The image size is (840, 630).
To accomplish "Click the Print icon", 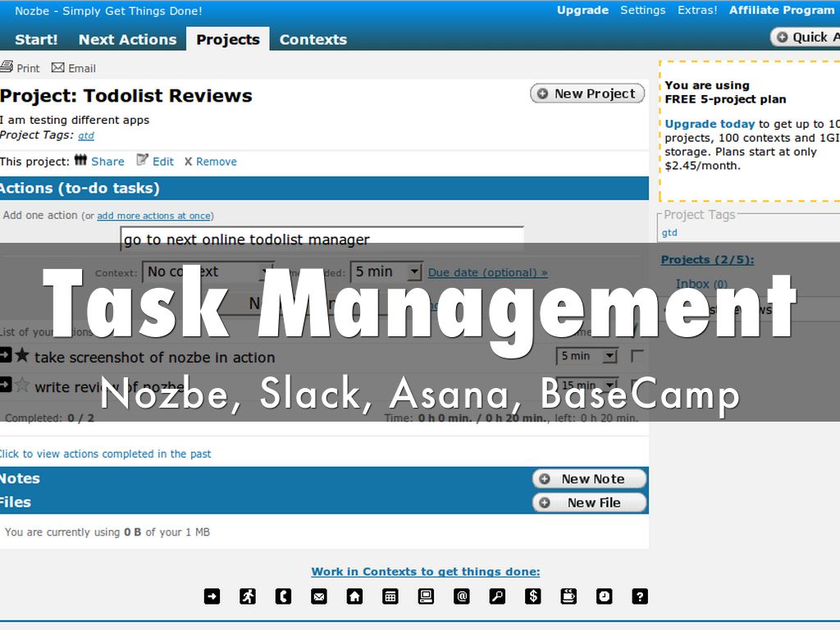I will (7, 67).
